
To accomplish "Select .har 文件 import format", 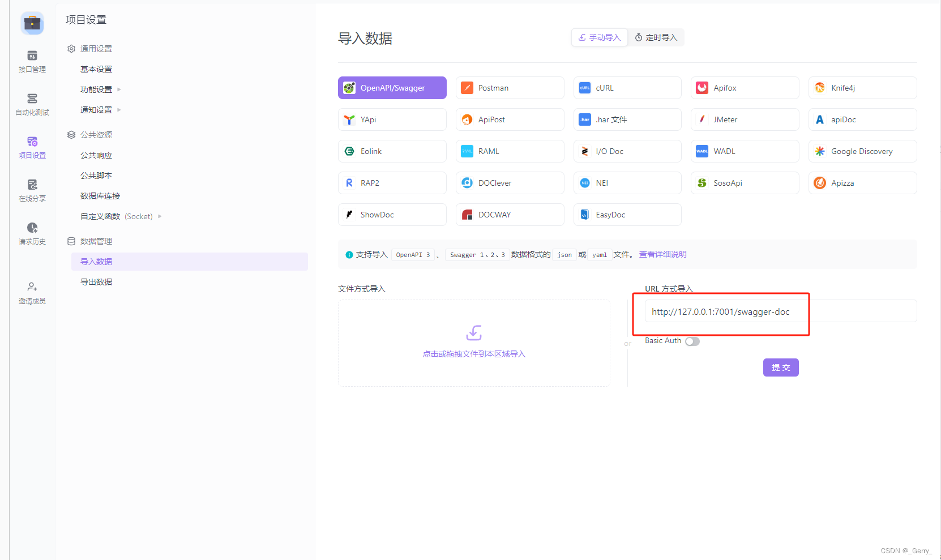I will [x=627, y=119].
